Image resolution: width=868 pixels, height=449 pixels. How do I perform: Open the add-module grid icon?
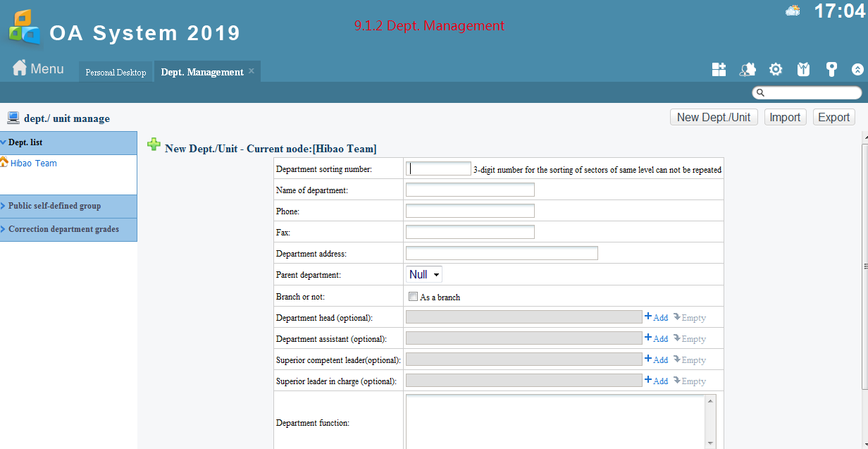pyautogui.click(x=719, y=69)
